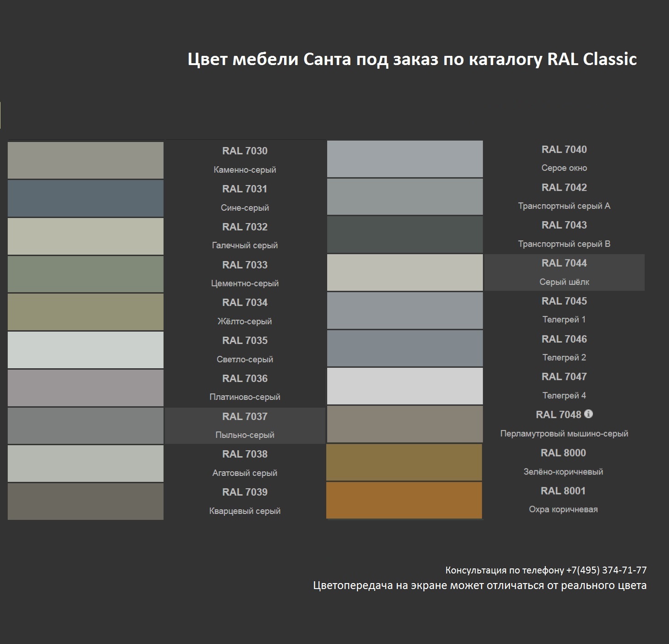Viewport: 669px width, 644px height.
Task: Click the RAL 7036 code label
Action: pos(245,378)
